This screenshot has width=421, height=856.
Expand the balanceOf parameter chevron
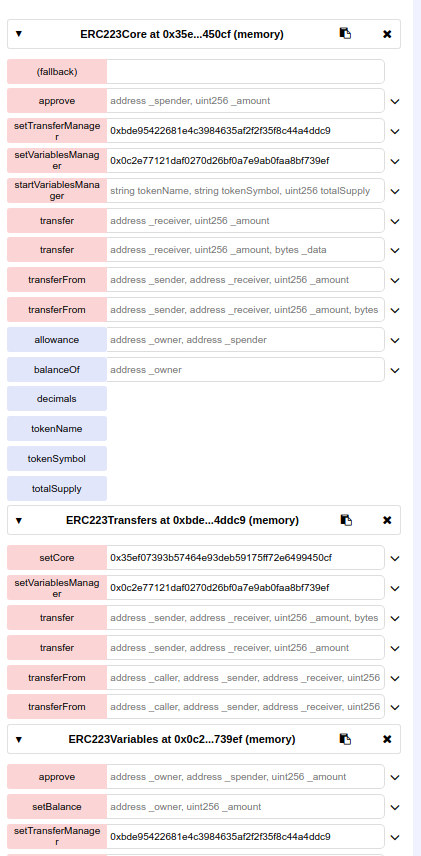pyautogui.click(x=395, y=371)
